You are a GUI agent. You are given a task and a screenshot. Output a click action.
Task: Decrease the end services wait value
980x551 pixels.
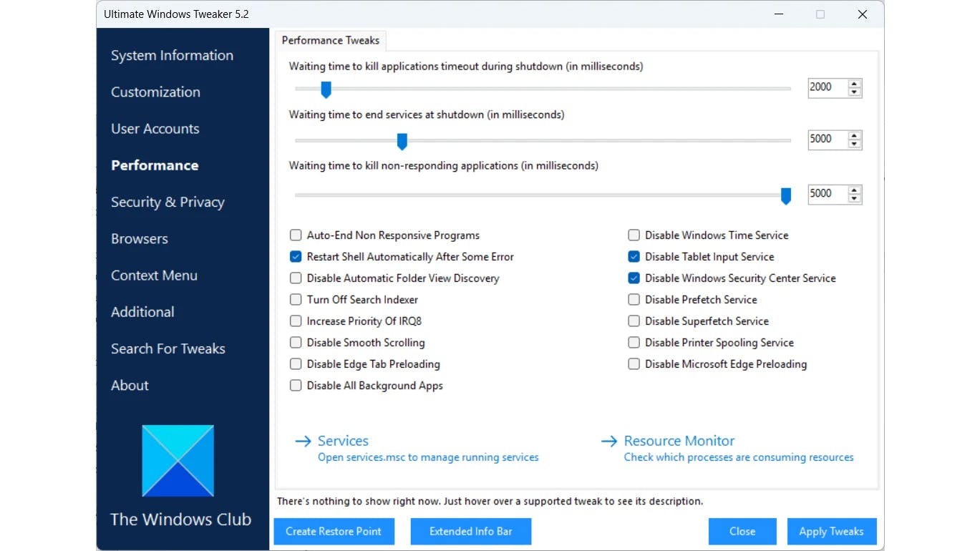854,144
